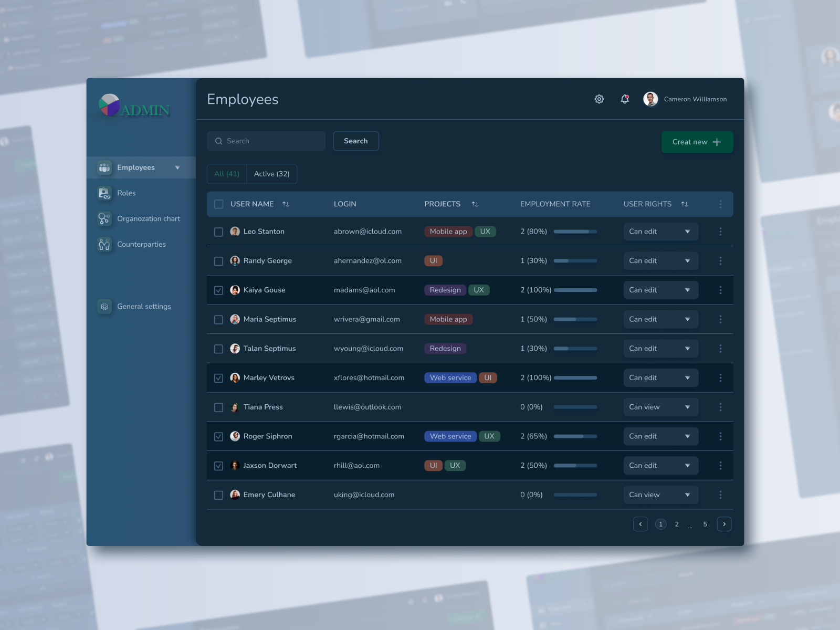
Task: Click the Counterparties sidebar icon
Action: point(104,244)
